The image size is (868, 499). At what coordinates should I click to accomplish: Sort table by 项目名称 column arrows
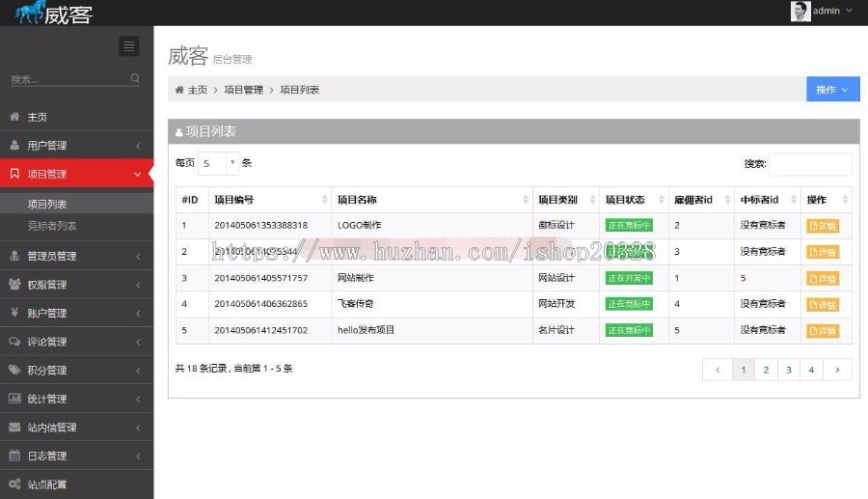pyautogui.click(x=526, y=200)
